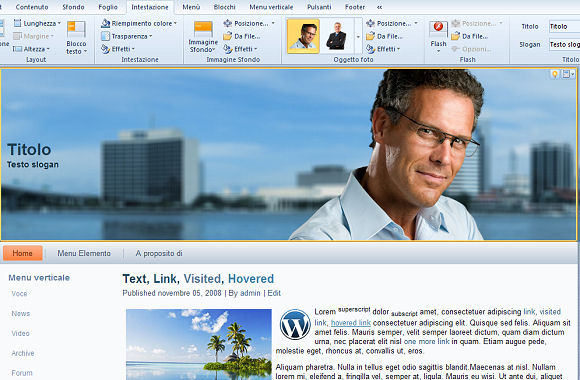The height and width of the screenshot is (380, 580).
Task: Click the Blocco testo icon
Action: (76, 29)
